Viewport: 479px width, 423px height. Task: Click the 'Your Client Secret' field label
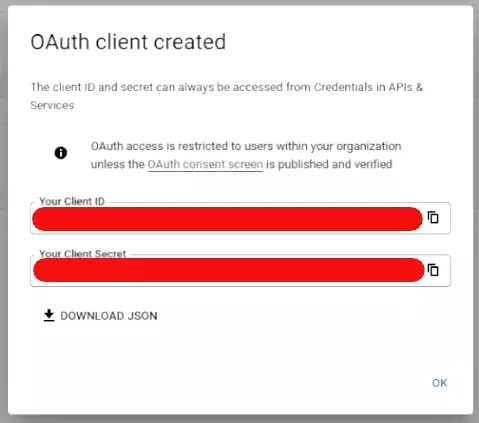pos(83,254)
